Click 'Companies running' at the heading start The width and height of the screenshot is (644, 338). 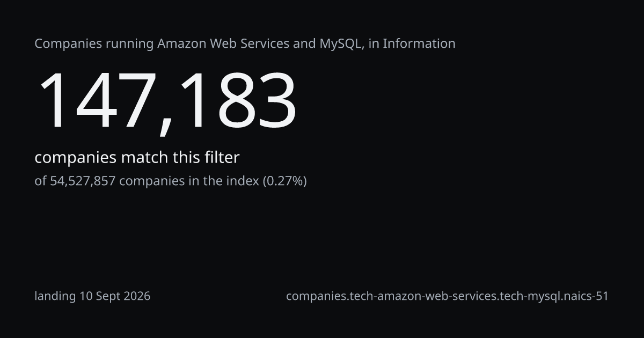pyautogui.click(x=94, y=45)
